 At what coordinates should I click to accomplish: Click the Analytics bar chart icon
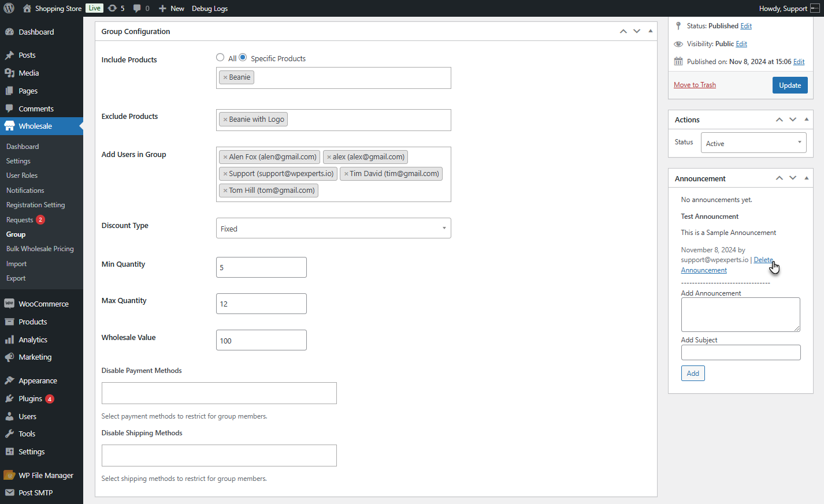point(9,340)
